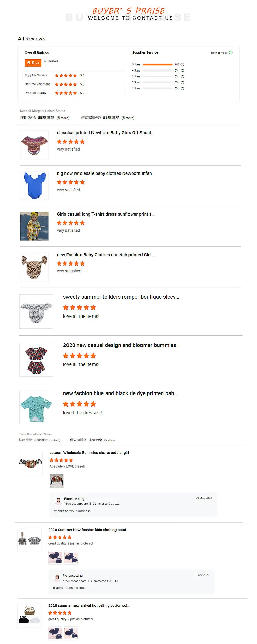
Task: Open the 'custom Wholesale Bummies shorts' link
Action: tap(90, 453)
